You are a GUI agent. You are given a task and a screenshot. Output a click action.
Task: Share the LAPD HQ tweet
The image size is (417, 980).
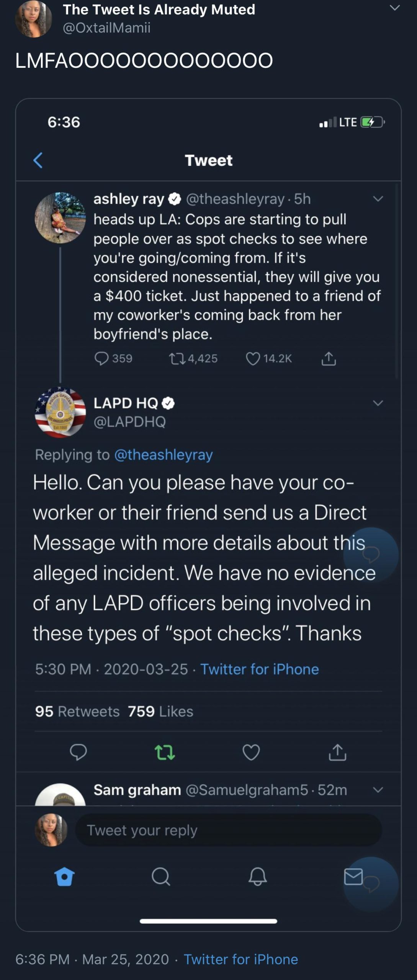337,752
